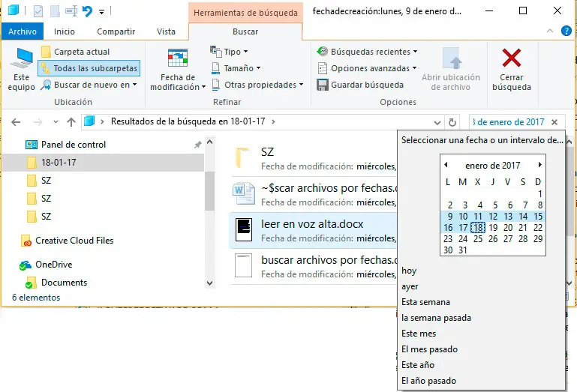
Task: Open recent locations small chevron
Action: 56,121
